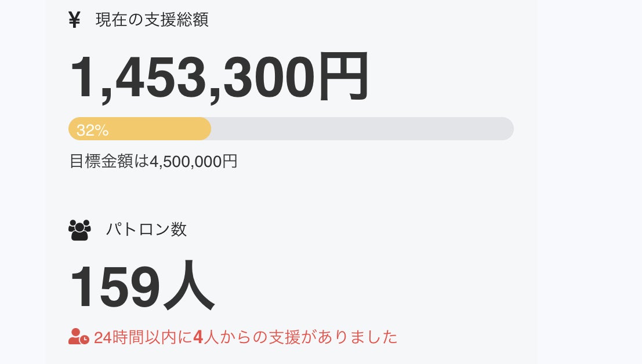Click the 32% progress label
This screenshot has width=642, height=364.
(x=93, y=130)
